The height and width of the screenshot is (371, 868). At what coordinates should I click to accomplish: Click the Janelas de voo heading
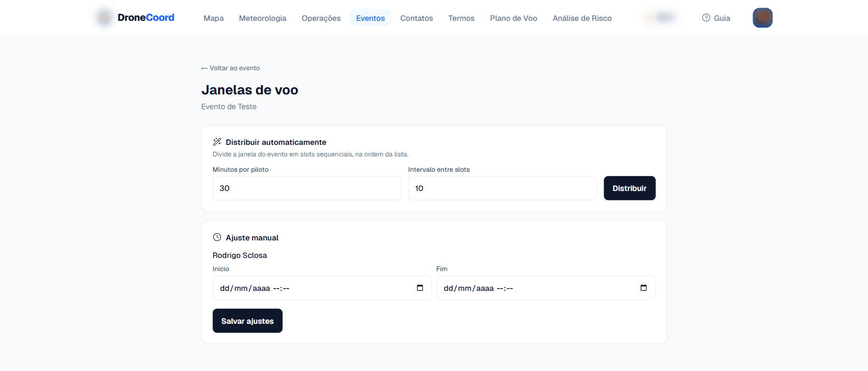tap(250, 90)
